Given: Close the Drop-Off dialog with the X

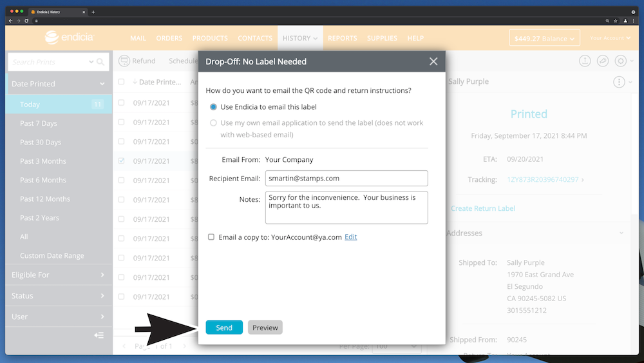Looking at the screenshot, I should click(433, 61).
